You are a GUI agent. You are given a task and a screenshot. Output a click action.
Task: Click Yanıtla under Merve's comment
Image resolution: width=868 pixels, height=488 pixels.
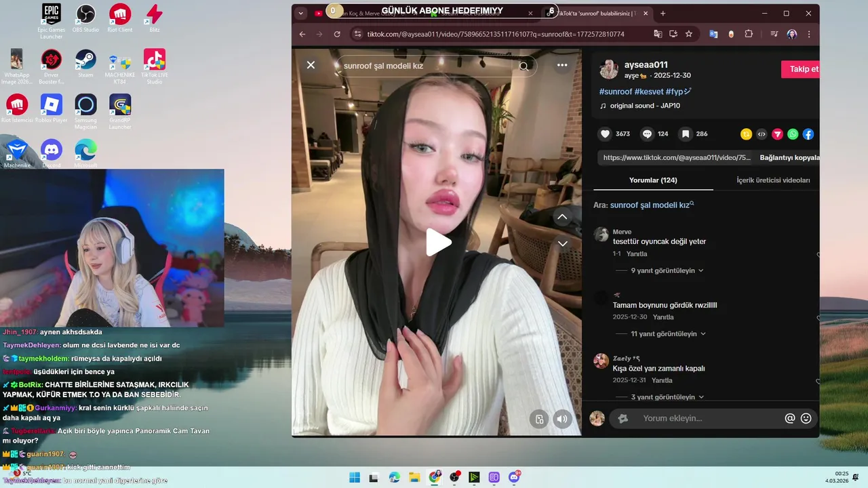click(637, 254)
